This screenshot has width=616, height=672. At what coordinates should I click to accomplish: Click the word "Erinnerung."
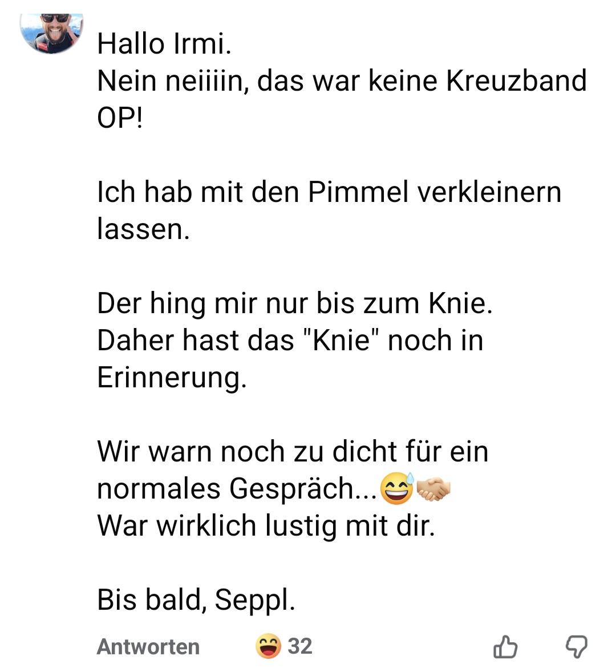tap(172, 378)
